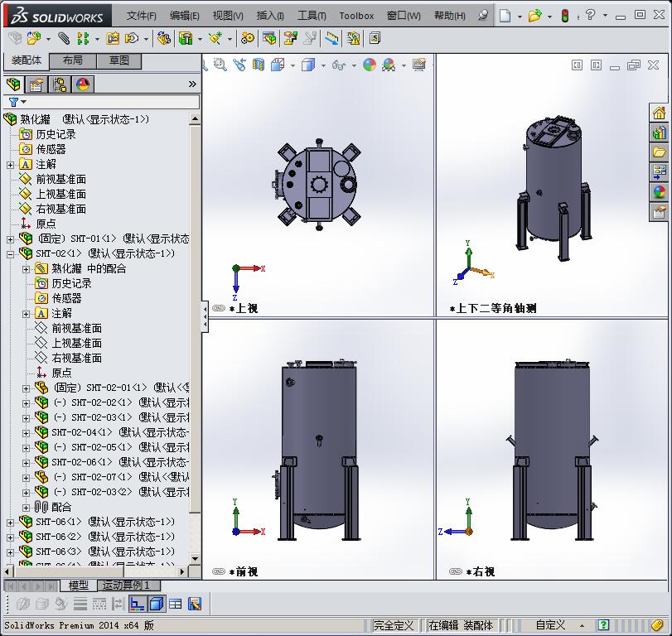Expand the (固定) SHT-01<1> component node
Viewport: 672px width, 636px height.
click(x=10, y=239)
